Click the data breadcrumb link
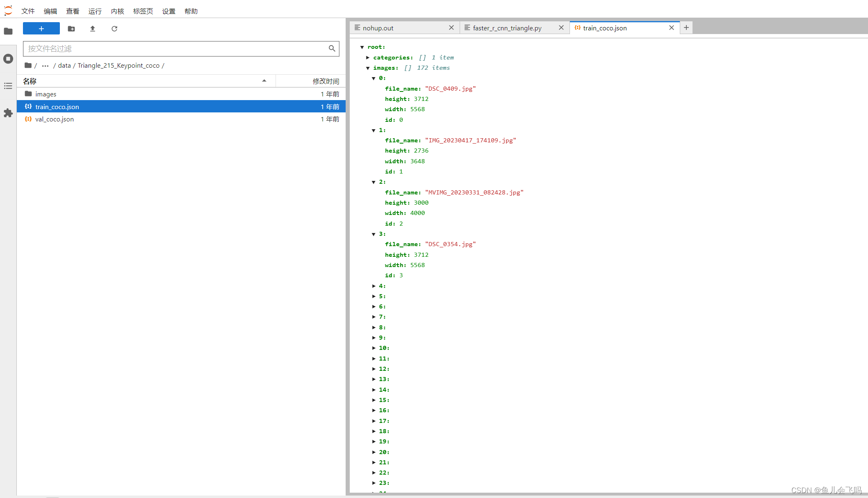Viewport: 868px width, 498px height. pos(64,65)
